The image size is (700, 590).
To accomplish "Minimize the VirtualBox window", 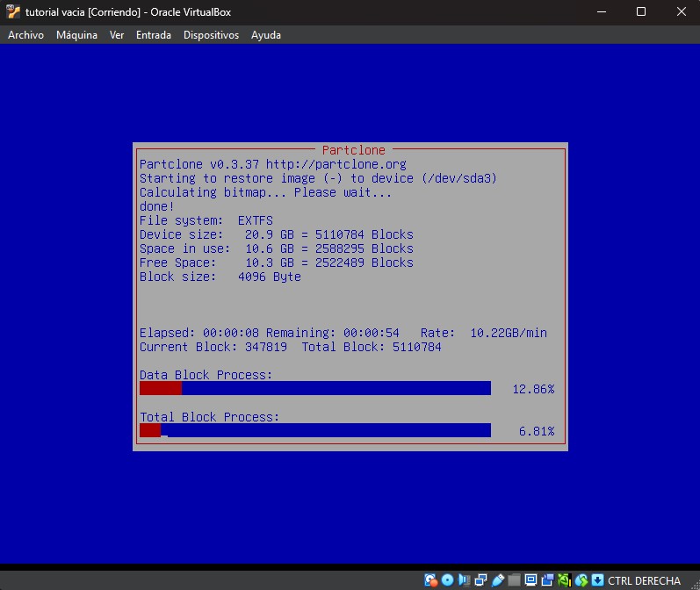I will coord(602,12).
